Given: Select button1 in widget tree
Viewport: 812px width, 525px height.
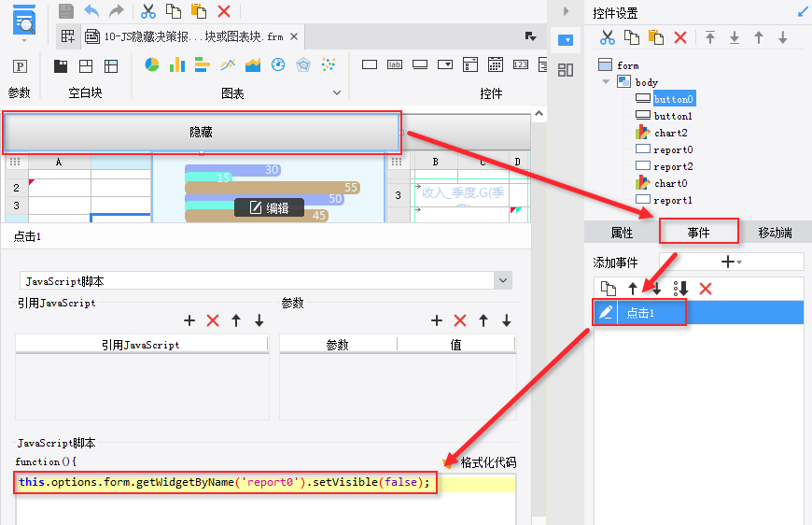Looking at the screenshot, I should tap(673, 116).
